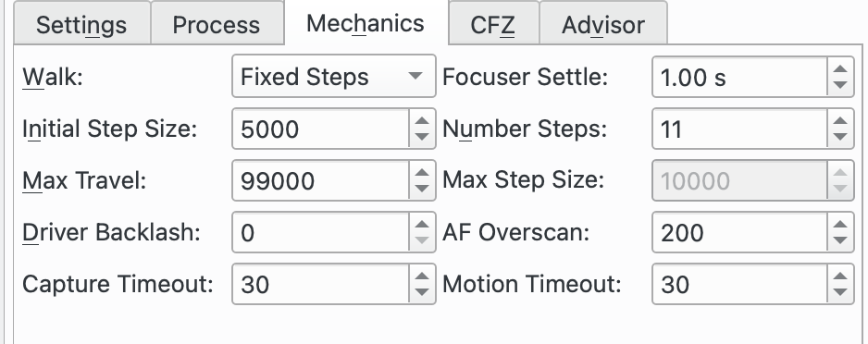Open the CFZ tab
Viewport: 868px width, 344px height.
(x=494, y=24)
